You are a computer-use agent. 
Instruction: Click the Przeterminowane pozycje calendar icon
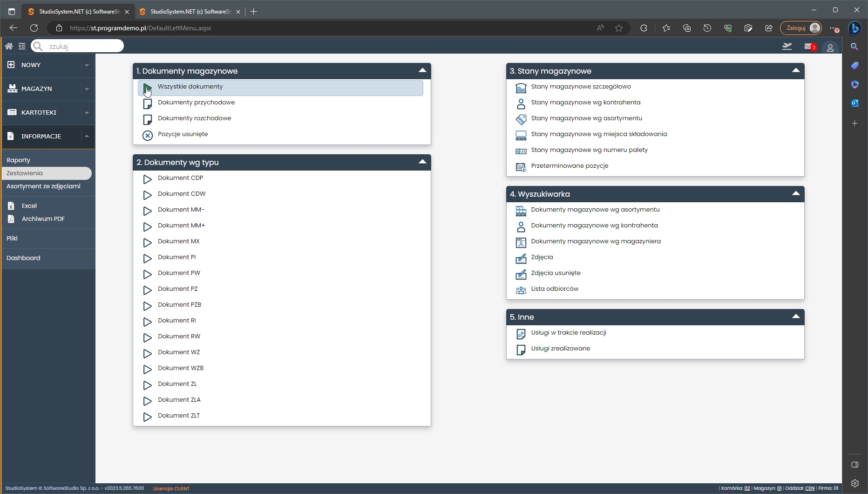(x=521, y=166)
